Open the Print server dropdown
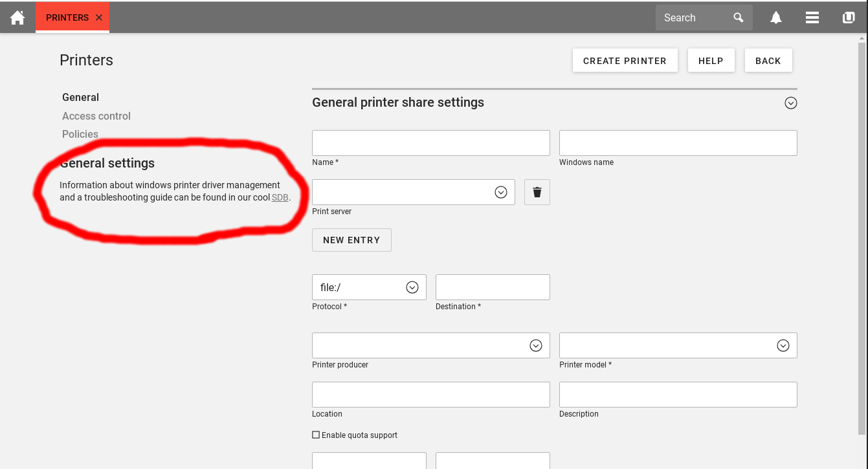 [500, 192]
